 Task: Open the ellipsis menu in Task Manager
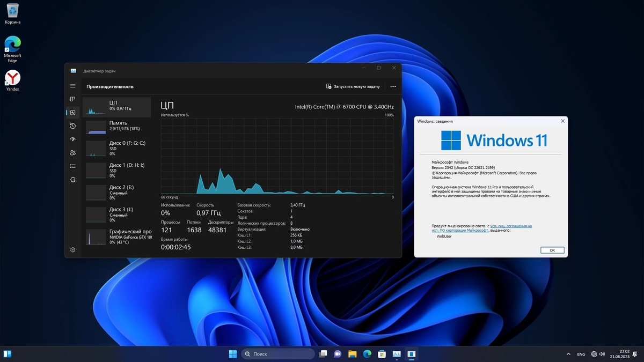coord(393,86)
